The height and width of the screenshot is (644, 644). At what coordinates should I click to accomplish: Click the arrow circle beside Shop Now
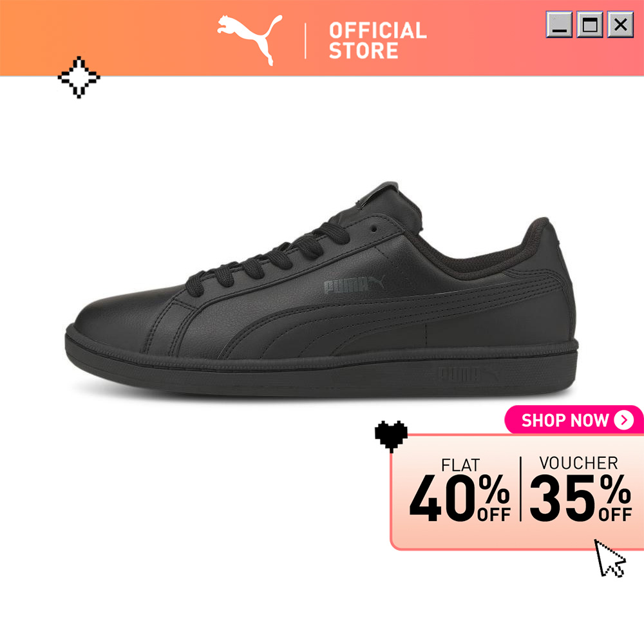pos(624,420)
